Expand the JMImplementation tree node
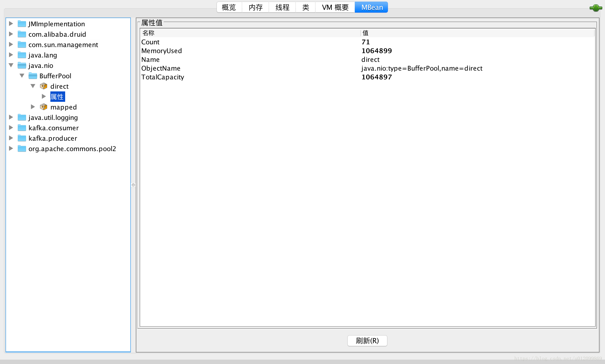Image resolution: width=605 pixels, height=364 pixels. (x=11, y=24)
